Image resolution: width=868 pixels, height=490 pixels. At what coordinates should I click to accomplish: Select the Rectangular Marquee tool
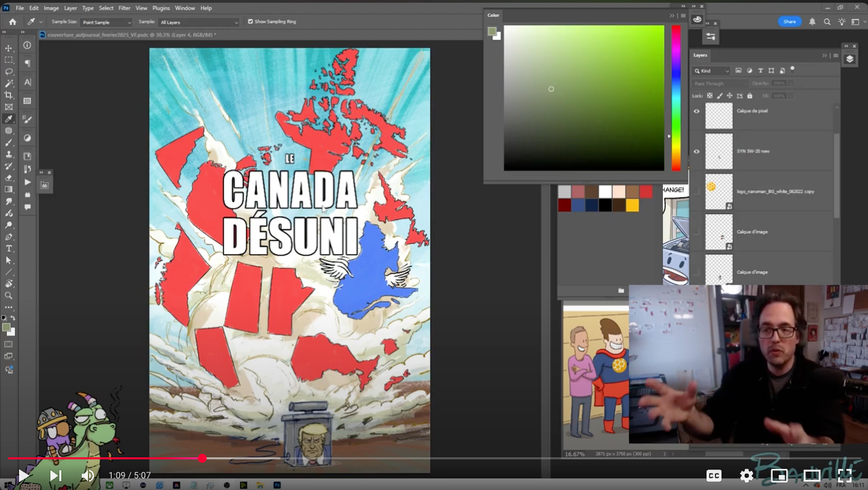click(9, 60)
